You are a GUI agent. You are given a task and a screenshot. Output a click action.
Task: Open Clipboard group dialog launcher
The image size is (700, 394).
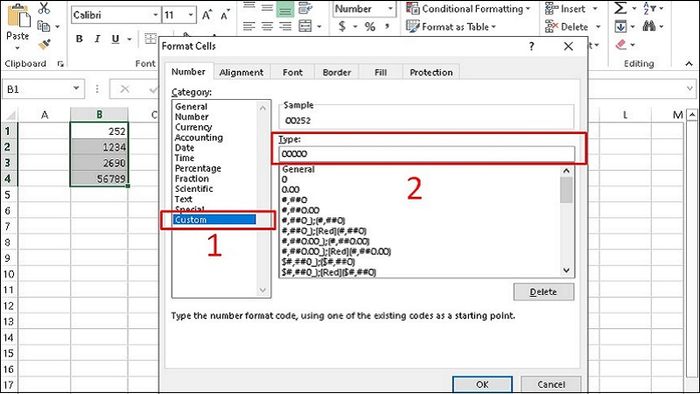coord(60,64)
